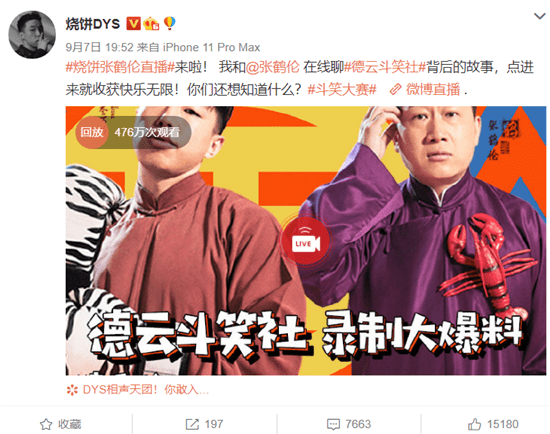
Task: Click the repost share icon with 197
Action: 204,424
